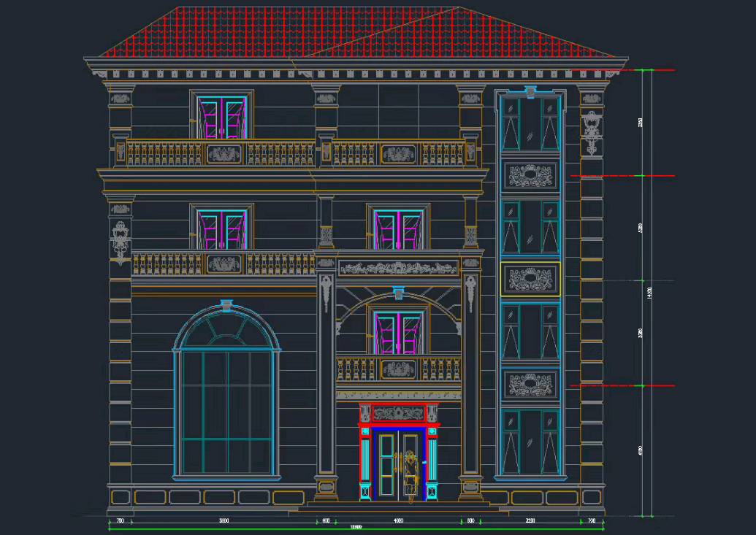Select the second-floor center window
756x535 pixels.
(x=398, y=229)
